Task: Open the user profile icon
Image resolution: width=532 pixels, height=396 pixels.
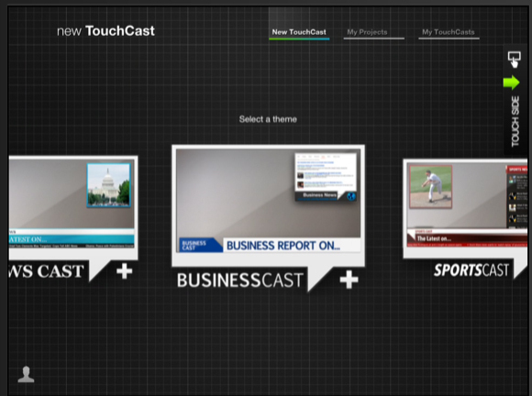Action: coord(26,374)
